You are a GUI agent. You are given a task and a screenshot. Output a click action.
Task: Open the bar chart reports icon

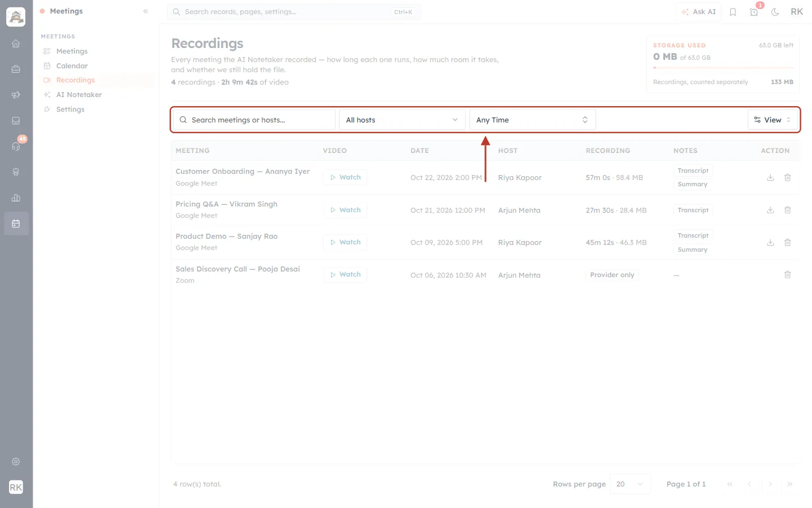pyautogui.click(x=16, y=198)
